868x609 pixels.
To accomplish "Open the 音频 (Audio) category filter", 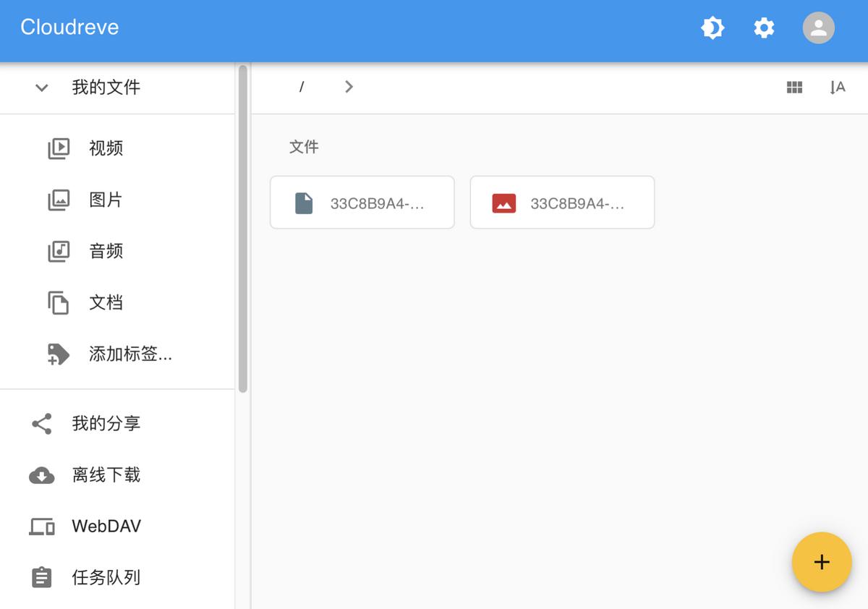I will tap(106, 251).
